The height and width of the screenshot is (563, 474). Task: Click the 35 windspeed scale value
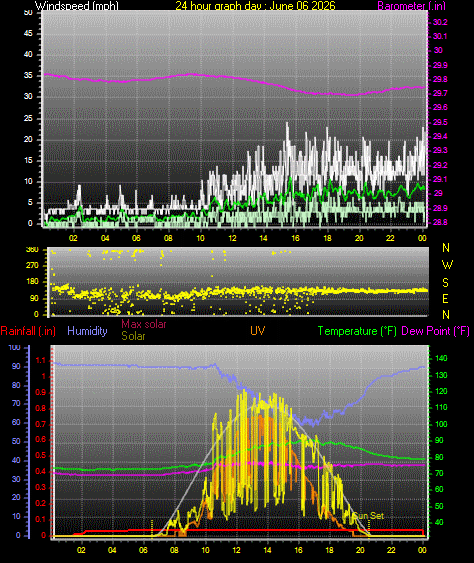pos(28,76)
